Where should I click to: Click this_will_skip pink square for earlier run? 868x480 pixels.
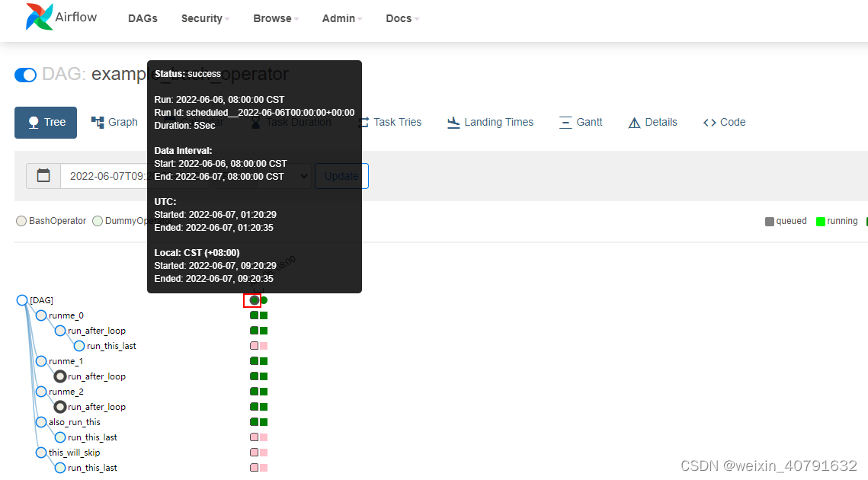(x=254, y=453)
